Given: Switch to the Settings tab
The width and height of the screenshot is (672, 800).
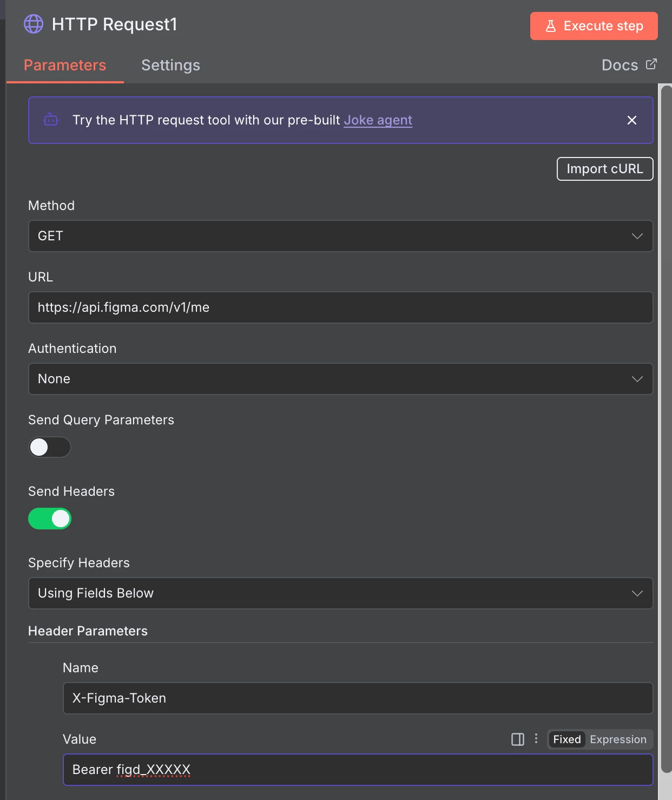Looking at the screenshot, I should coord(170,65).
